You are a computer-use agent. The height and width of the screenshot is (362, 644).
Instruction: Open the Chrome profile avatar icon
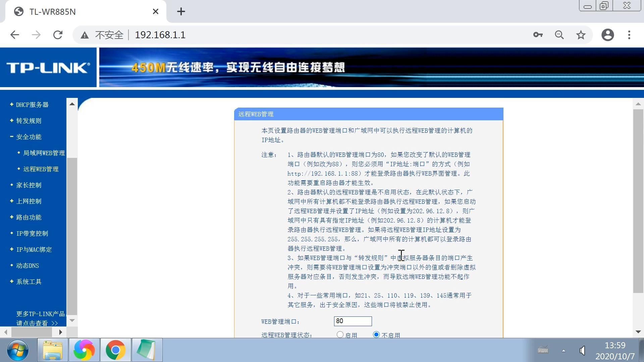607,35
